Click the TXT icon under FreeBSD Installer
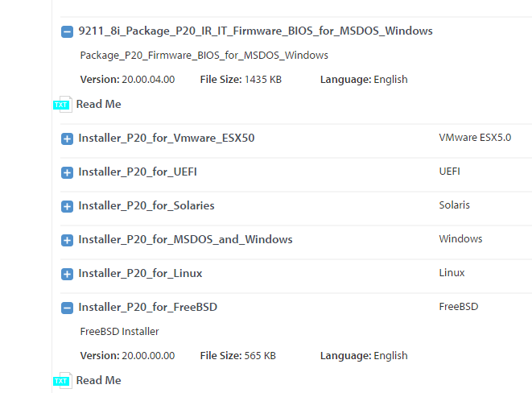This screenshot has height=393, width=532. click(62, 381)
